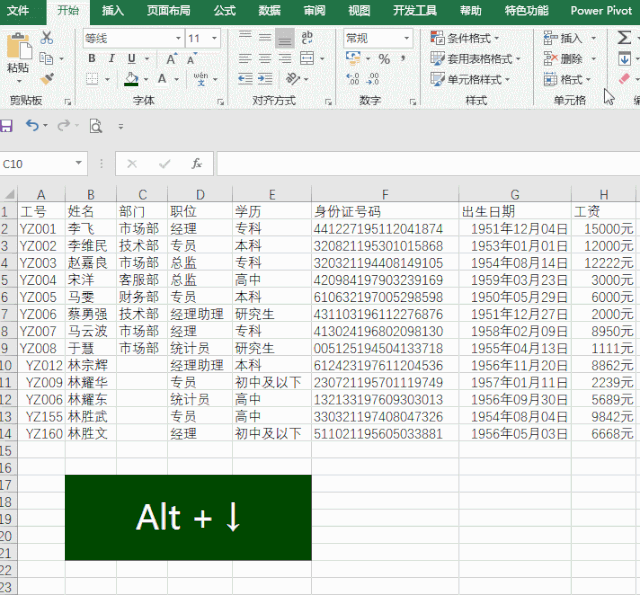Click the cell borders icon

(x=92, y=79)
